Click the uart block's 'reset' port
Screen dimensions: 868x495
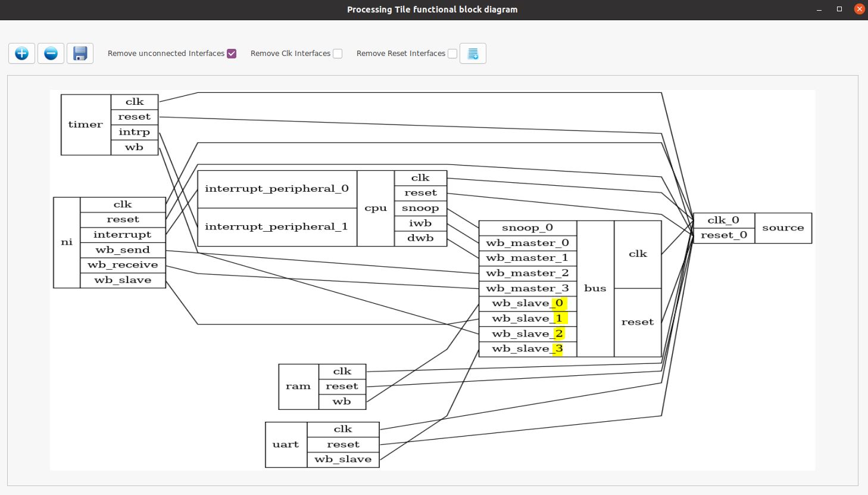click(x=343, y=445)
